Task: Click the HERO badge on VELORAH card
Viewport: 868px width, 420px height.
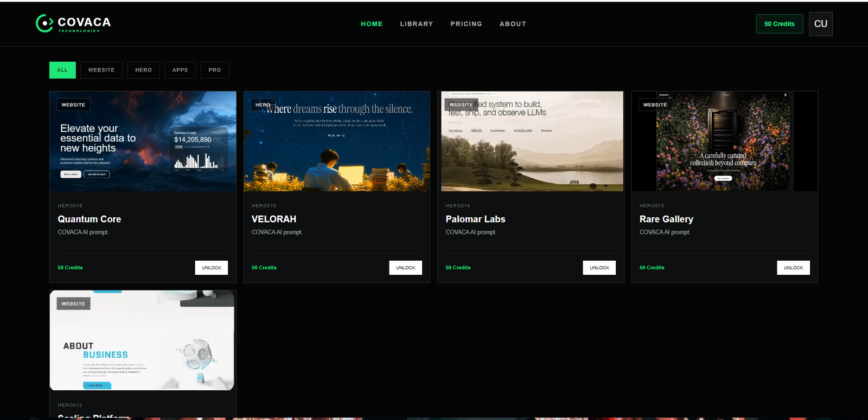Action: tap(263, 105)
